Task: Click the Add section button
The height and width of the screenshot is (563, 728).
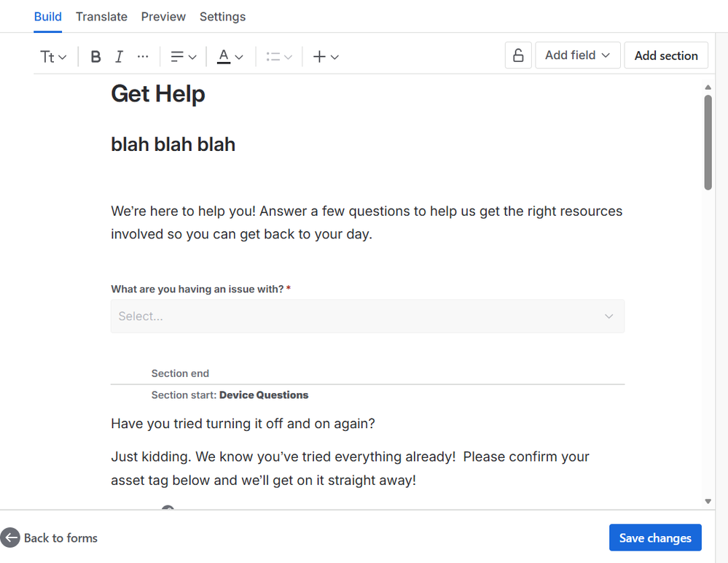Action: [x=666, y=55]
